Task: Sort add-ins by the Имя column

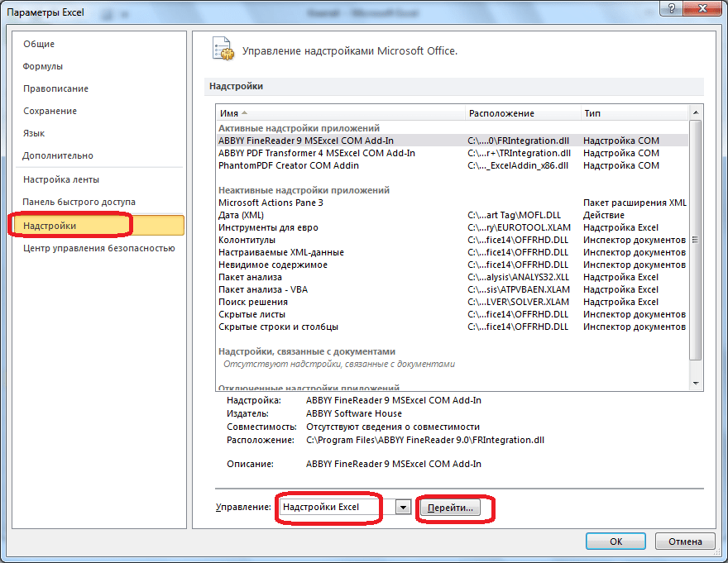Action: point(340,113)
